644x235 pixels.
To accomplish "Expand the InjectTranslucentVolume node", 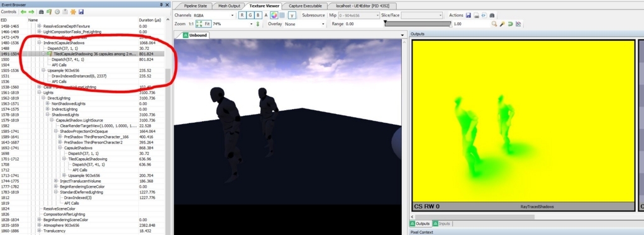I will tap(56, 181).
